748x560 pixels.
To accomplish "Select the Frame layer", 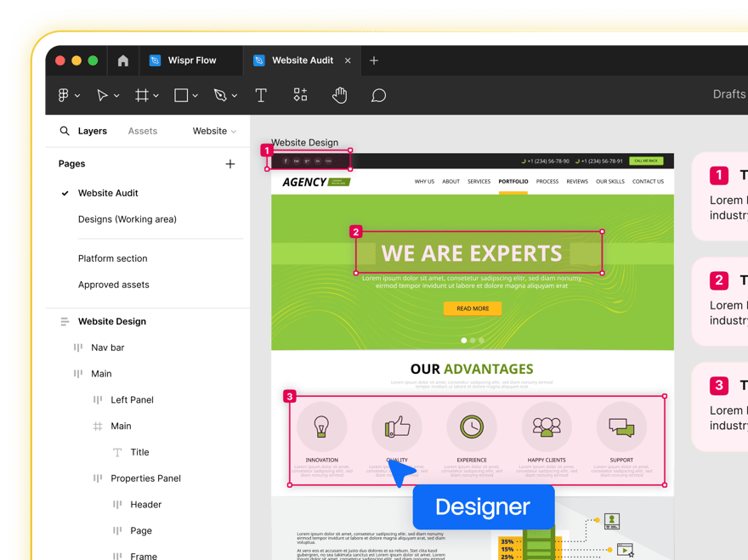I will pyautogui.click(x=144, y=556).
